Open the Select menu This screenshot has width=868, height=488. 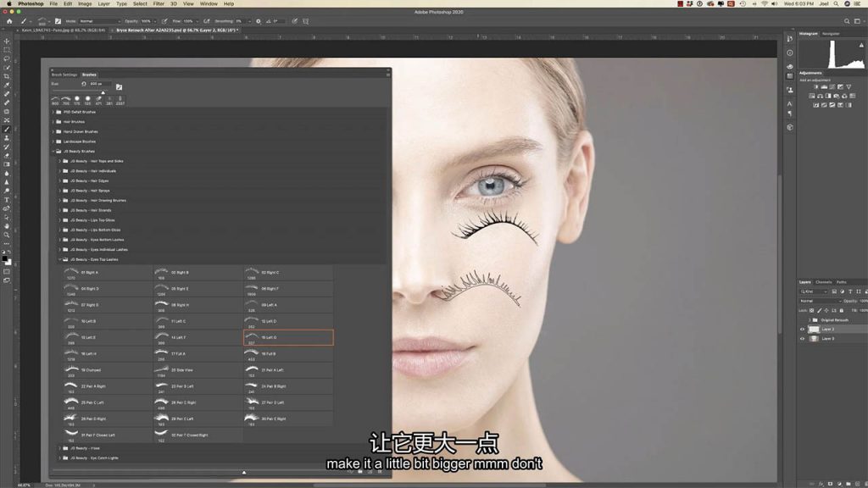[x=140, y=3]
